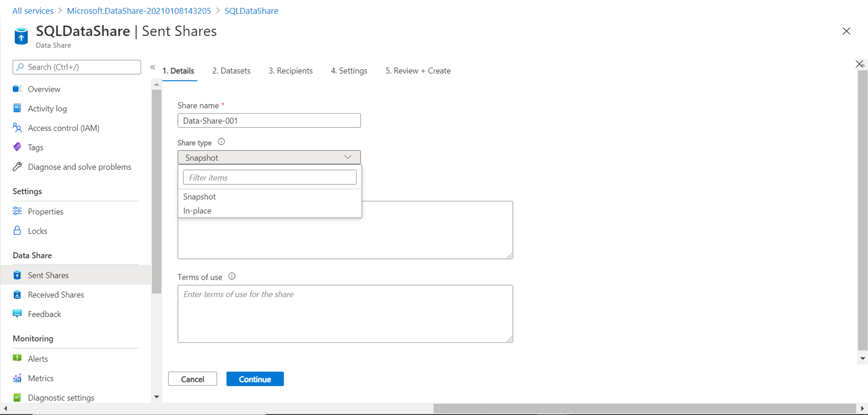Click the form panel vertical scrollbar thumb
The image size is (868, 415).
[863, 210]
